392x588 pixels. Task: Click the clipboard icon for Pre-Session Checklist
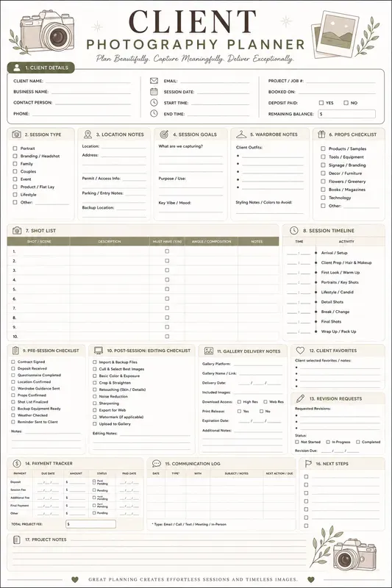click(x=15, y=351)
